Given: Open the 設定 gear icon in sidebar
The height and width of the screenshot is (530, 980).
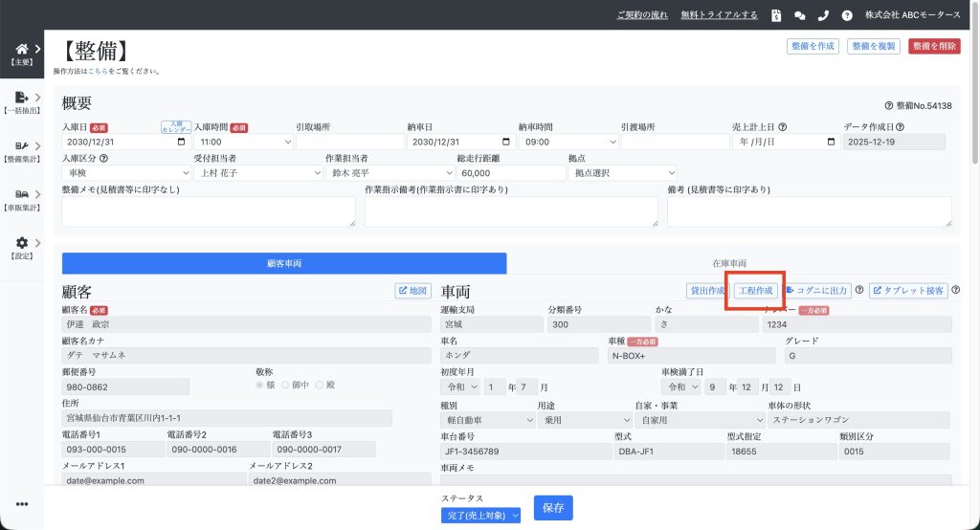Looking at the screenshot, I should click(22, 243).
